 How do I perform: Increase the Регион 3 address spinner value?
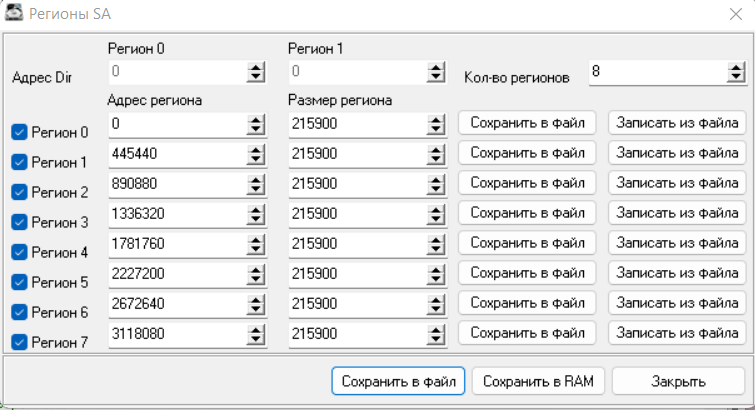pos(256,208)
